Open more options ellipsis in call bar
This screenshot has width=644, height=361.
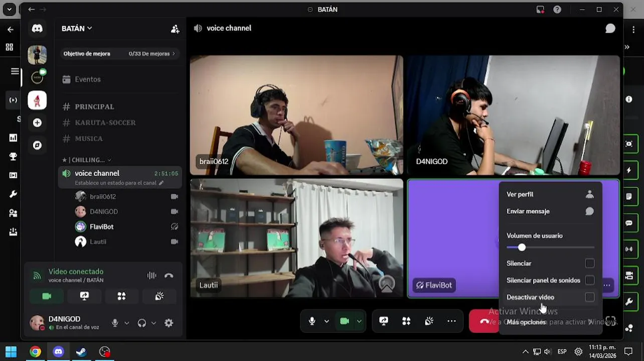point(451,321)
